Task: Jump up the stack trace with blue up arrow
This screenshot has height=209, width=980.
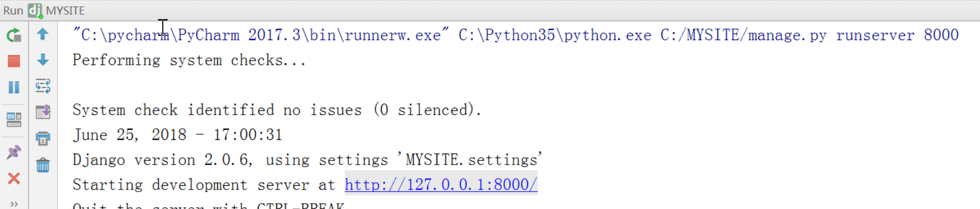Action: (x=43, y=34)
